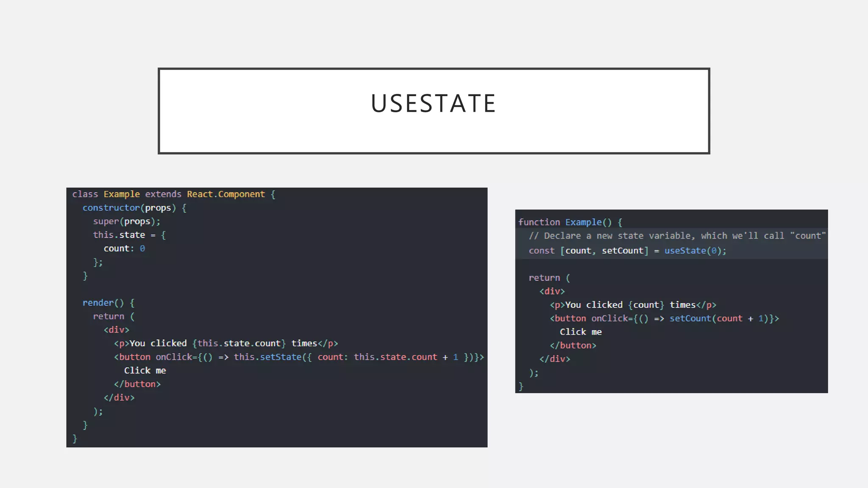Click 'Click me' text in left code
This screenshot has width=868, height=488.
(145, 371)
